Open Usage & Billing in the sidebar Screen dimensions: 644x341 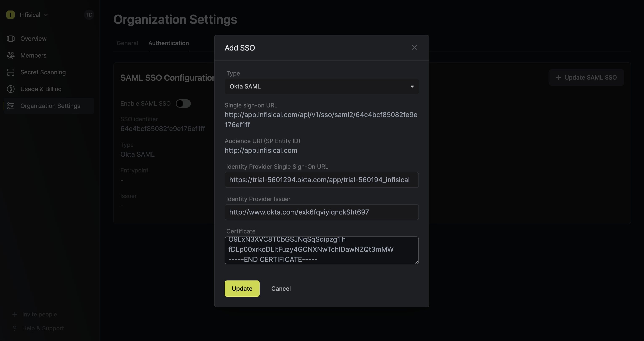coord(49,89)
